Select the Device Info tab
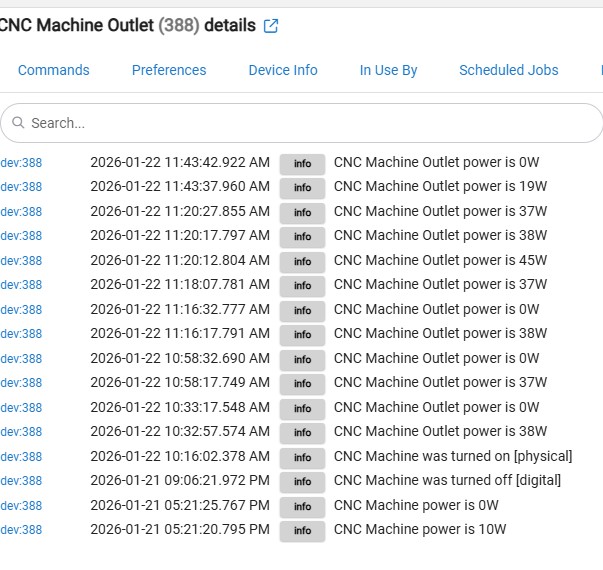Viewport: 603px width, 570px height. pos(283,70)
